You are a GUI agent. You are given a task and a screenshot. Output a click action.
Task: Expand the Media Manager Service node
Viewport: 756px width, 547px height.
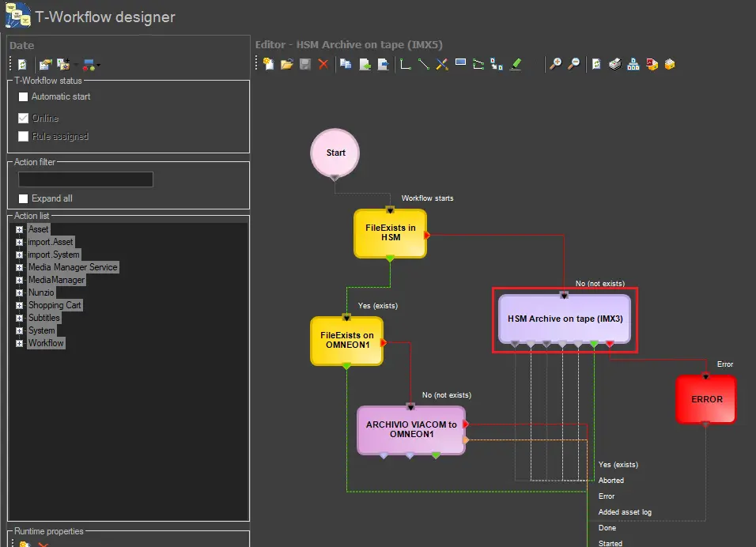coord(20,267)
